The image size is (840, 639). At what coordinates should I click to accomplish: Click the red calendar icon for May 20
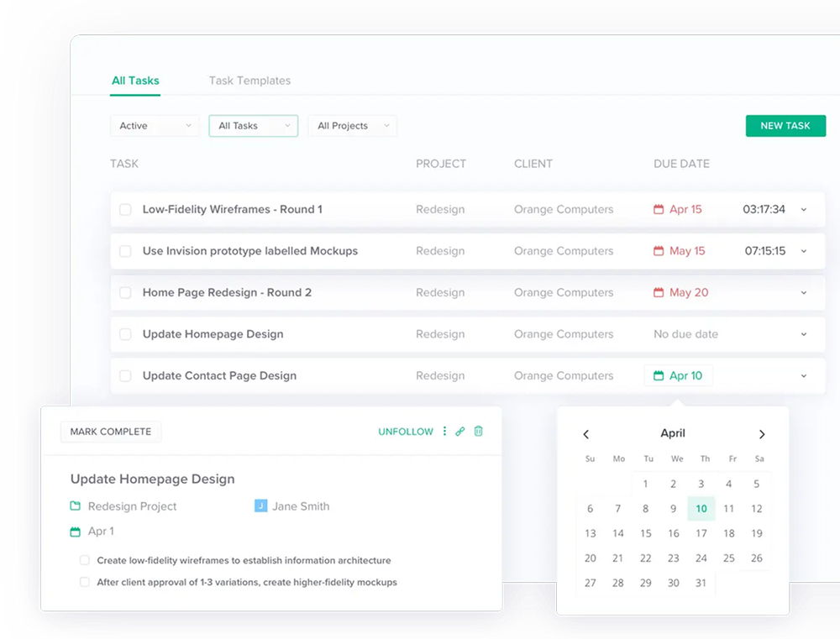point(659,293)
